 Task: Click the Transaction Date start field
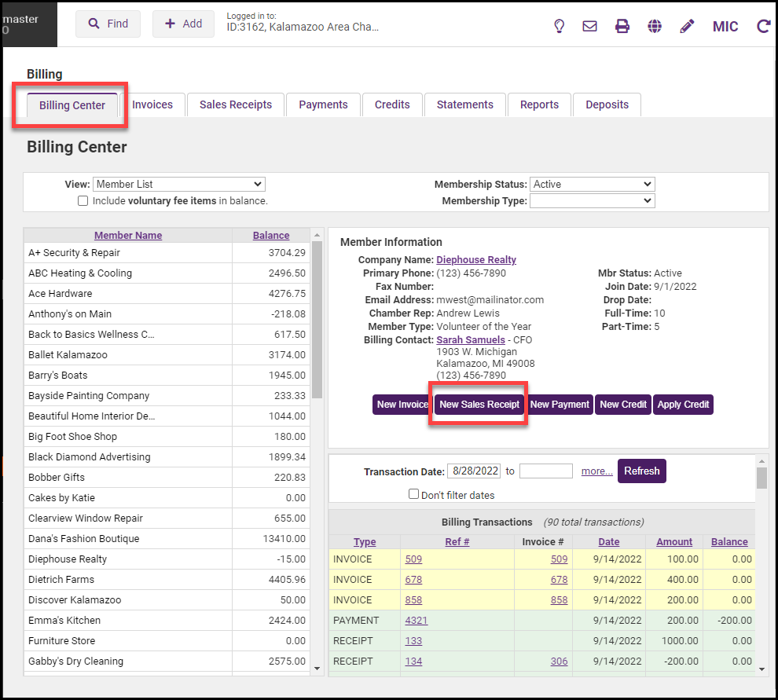(x=474, y=471)
